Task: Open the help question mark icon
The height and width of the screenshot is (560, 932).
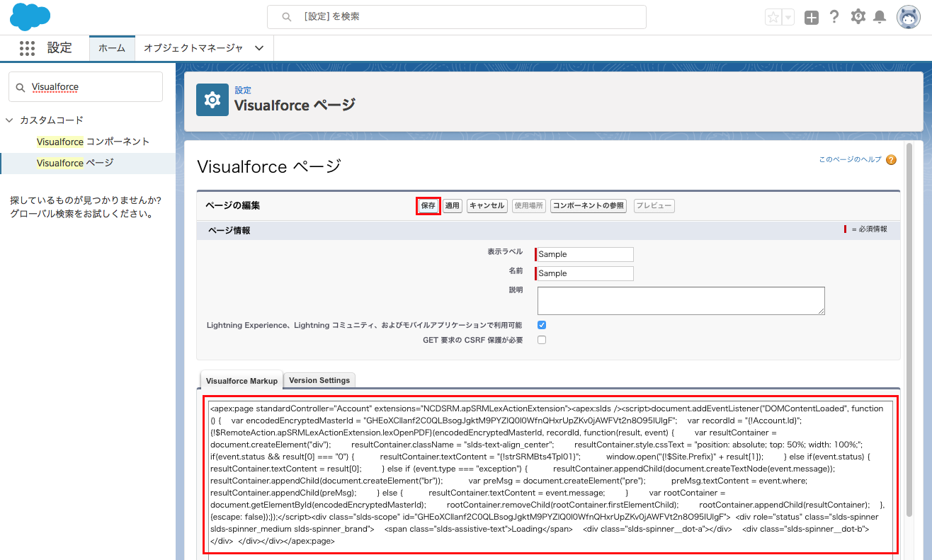Action: pos(834,17)
